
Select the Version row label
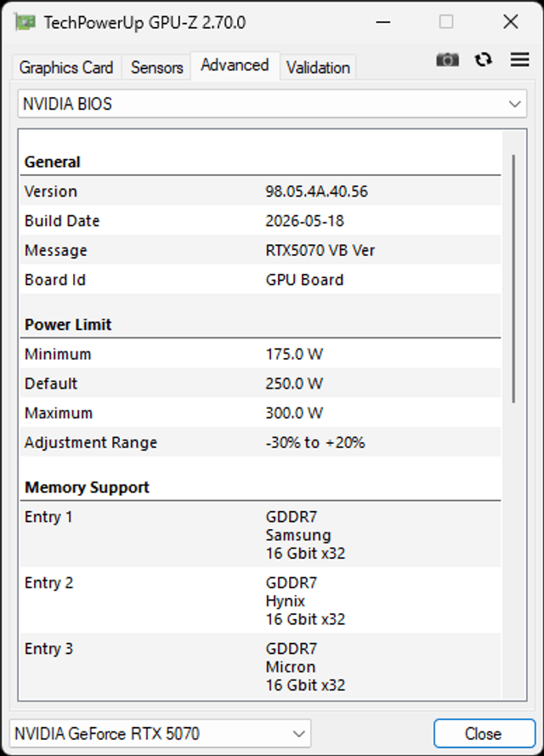click(x=51, y=191)
